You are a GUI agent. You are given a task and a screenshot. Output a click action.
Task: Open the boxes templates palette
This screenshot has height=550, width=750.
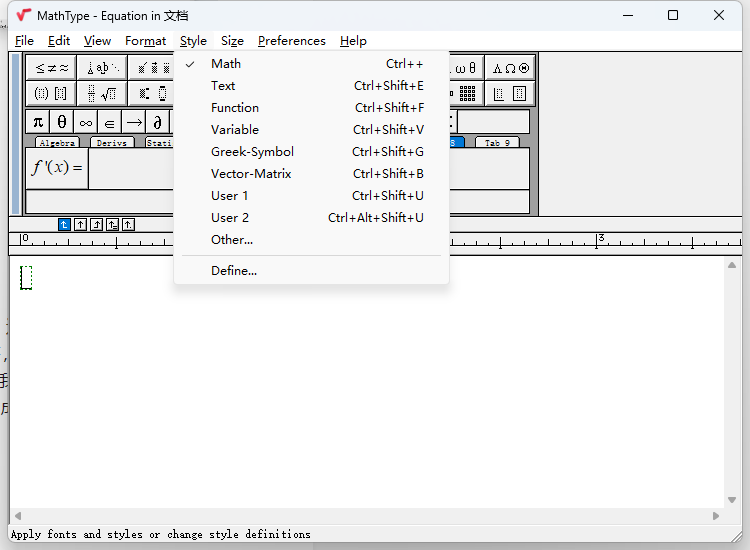point(510,93)
